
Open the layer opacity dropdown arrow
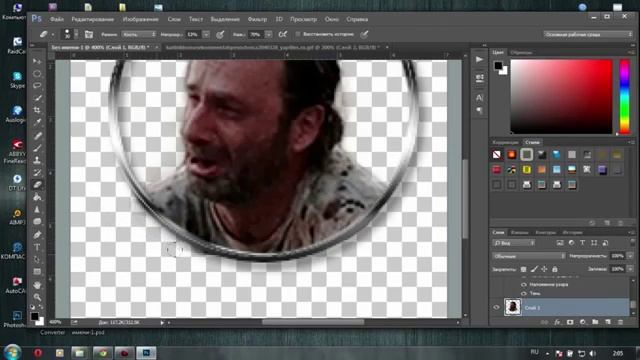[x=630, y=256]
